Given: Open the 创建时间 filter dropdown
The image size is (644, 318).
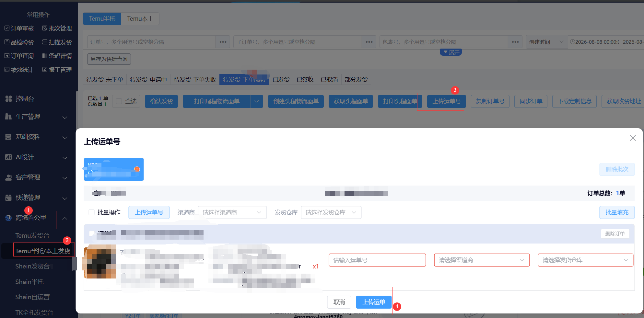Looking at the screenshot, I should pos(546,42).
